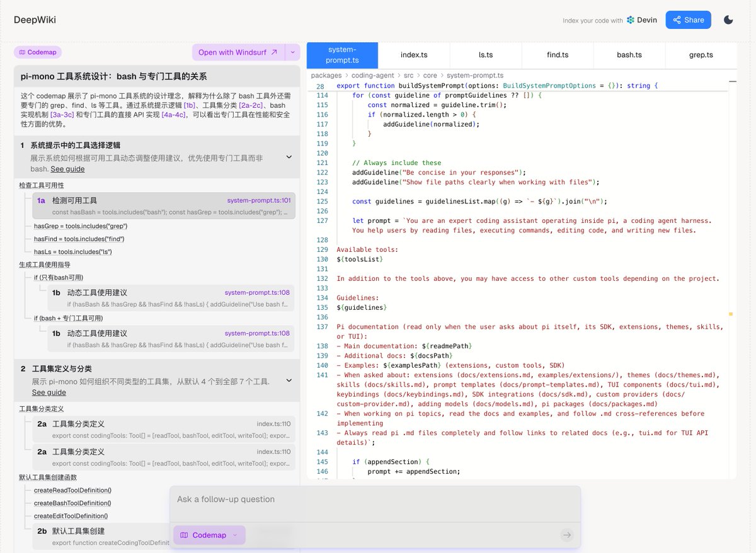Open the ls.ts tab

coord(486,55)
